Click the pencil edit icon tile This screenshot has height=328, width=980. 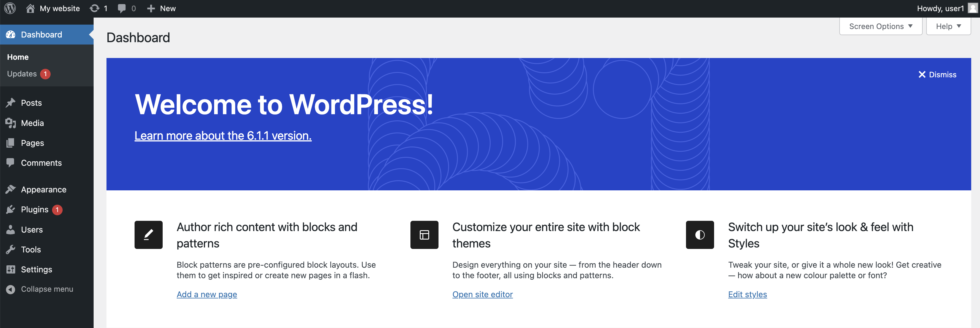[148, 235]
